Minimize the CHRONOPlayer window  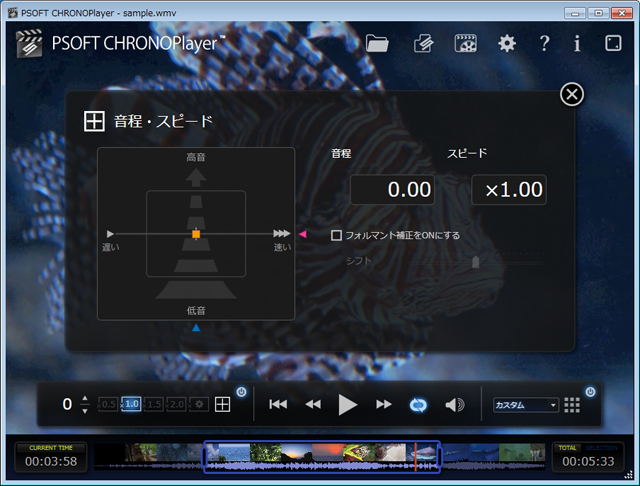pos(575,13)
